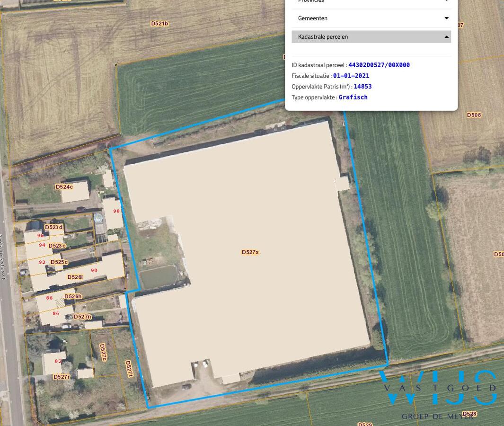Select parcel label D528
The height and width of the screenshot is (426, 504).
(x=469, y=414)
